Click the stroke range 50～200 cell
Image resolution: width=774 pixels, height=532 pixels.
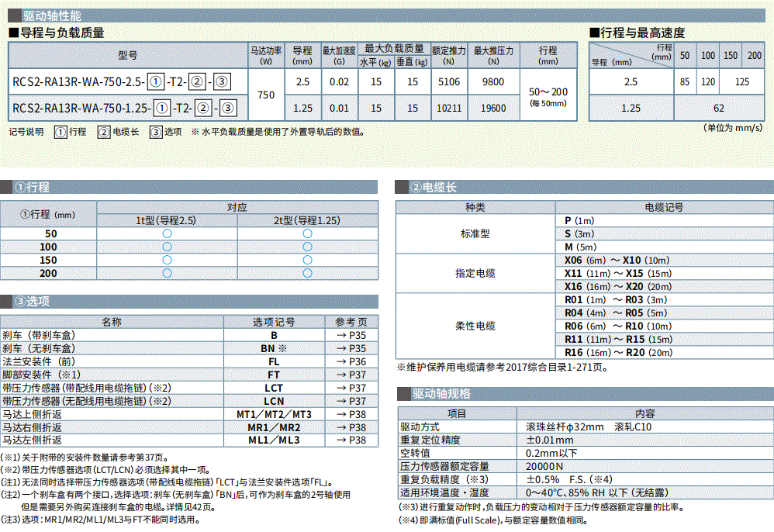[548, 95]
